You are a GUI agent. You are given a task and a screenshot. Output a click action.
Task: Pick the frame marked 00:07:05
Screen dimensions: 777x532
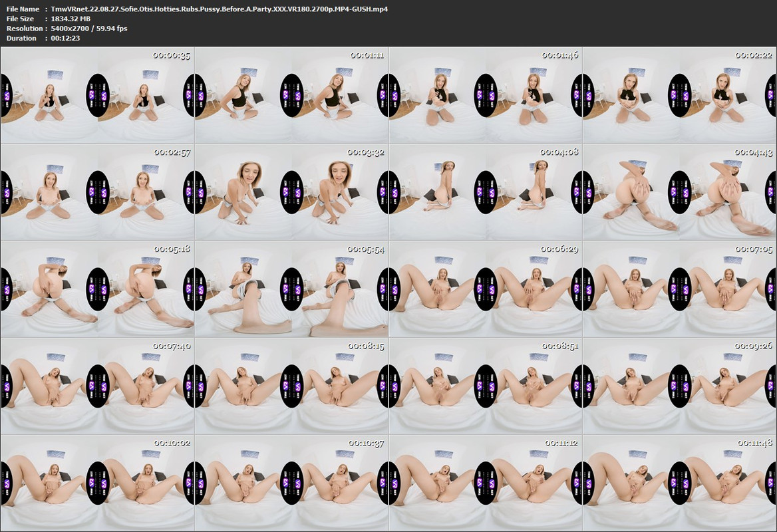[679, 289]
